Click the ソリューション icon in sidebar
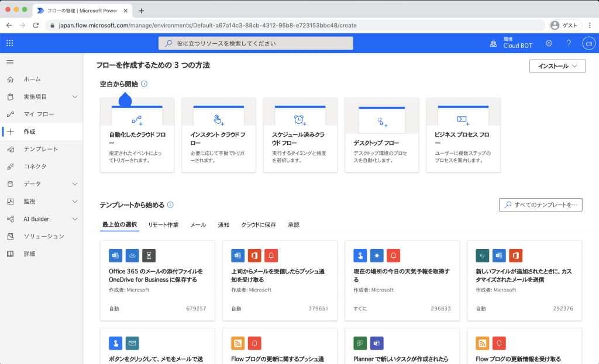Viewport: 599px width, 364px height. [11, 237]
